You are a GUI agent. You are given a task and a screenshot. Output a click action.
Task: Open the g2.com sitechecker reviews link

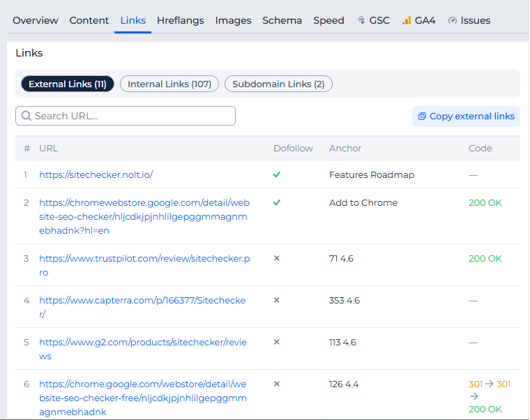tap(143, 349)
